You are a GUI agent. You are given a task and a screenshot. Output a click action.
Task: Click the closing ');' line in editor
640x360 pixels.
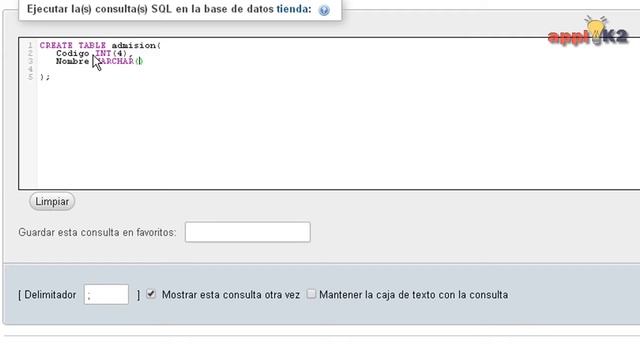pos(45,77)
